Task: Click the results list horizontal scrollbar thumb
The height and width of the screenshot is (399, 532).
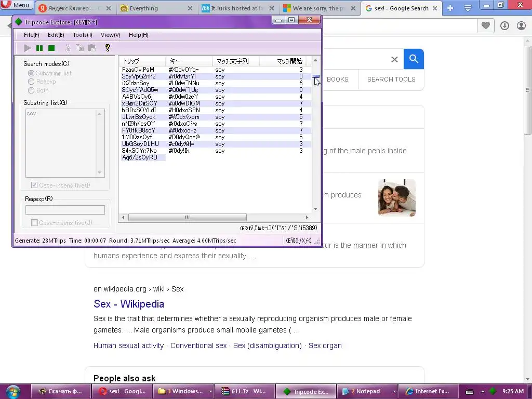Action: coord(187,217)
